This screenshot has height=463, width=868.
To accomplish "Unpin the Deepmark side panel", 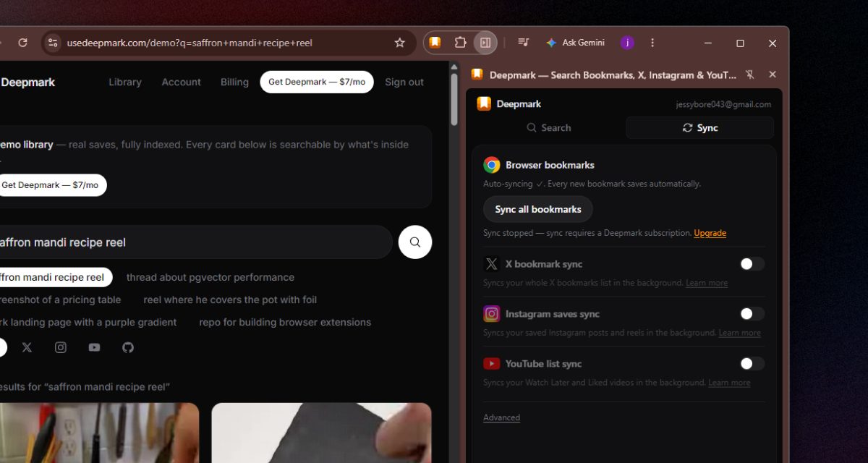I will 750,75.
